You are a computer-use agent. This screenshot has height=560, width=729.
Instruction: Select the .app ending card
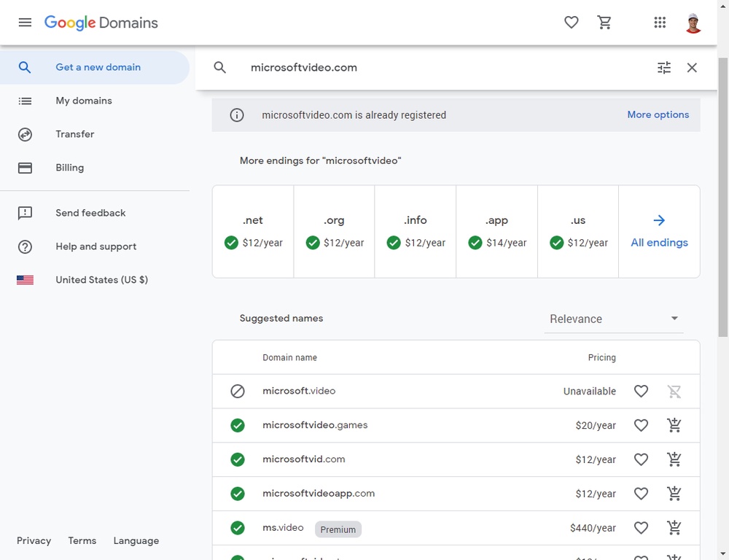click(496, 232)
